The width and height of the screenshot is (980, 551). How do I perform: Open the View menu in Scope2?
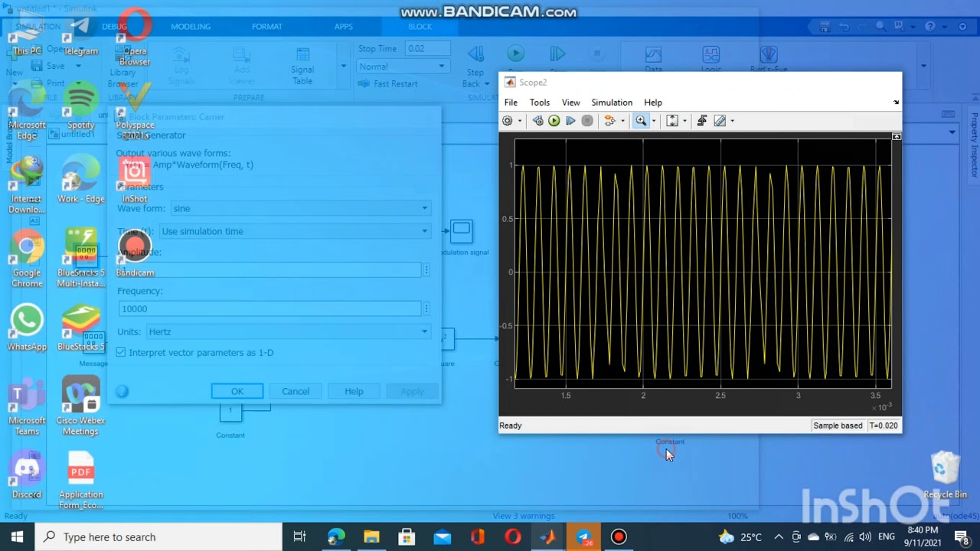pyautogui.click(x=571, y=103)
